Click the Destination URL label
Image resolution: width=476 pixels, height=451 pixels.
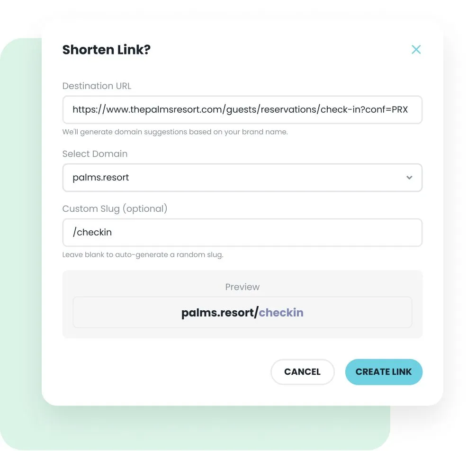click(x=97, y=86)
